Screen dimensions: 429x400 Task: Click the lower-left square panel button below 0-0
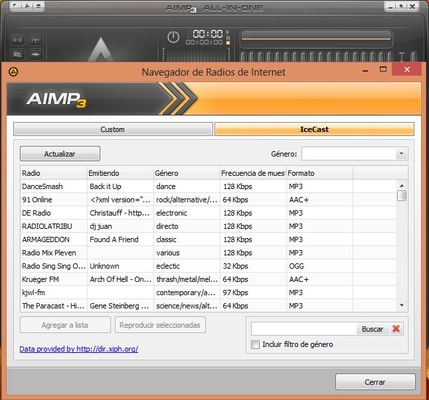click(x=18, y=54)
